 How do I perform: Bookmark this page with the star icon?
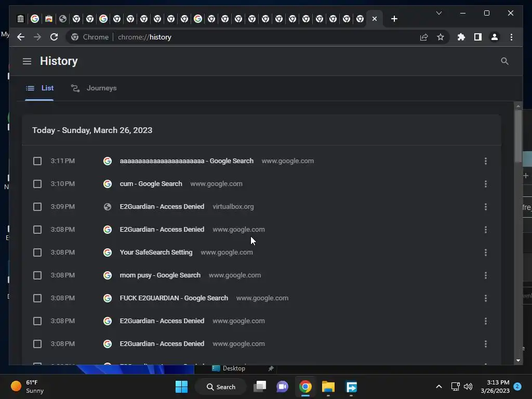441,37
